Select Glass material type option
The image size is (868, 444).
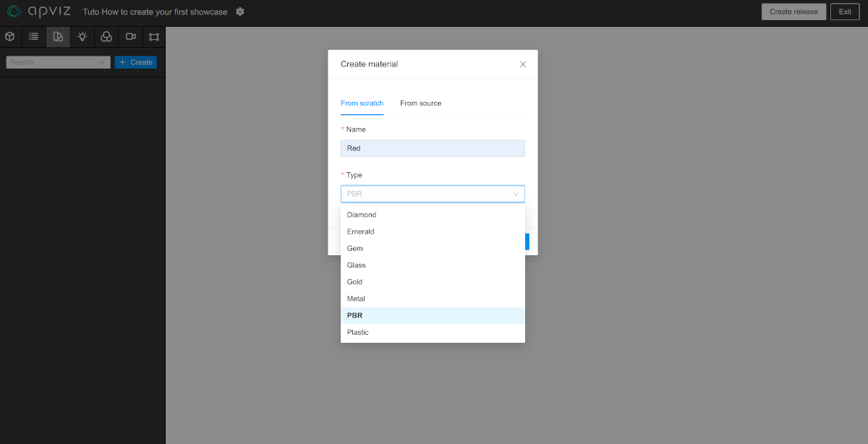click(x=357, y=265)
